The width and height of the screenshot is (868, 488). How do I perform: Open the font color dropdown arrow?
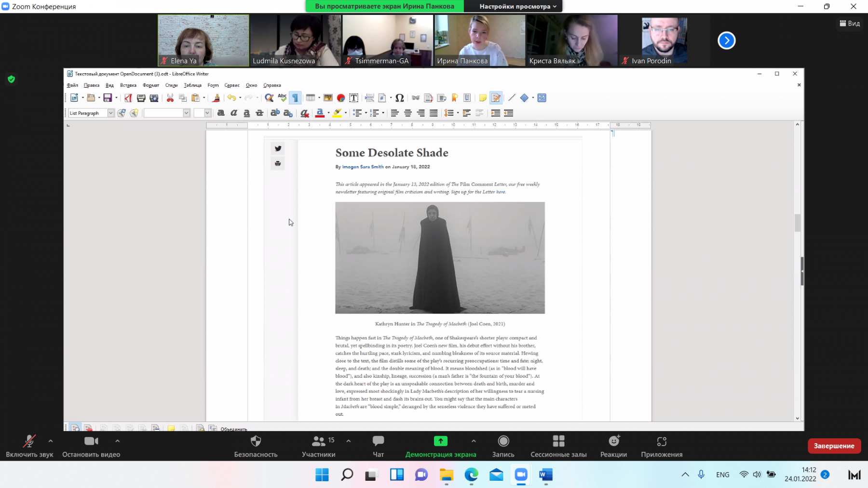[x=328, y=113]
